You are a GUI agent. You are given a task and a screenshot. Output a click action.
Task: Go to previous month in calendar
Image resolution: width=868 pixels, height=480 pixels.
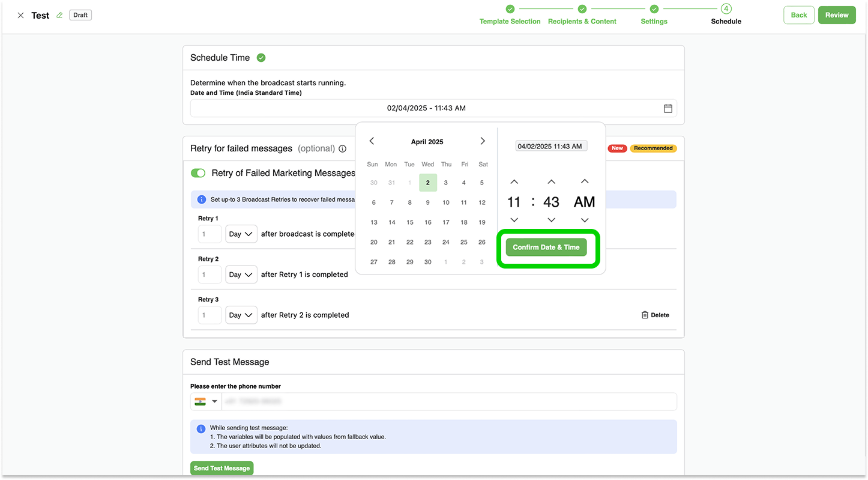coord(372,141)
